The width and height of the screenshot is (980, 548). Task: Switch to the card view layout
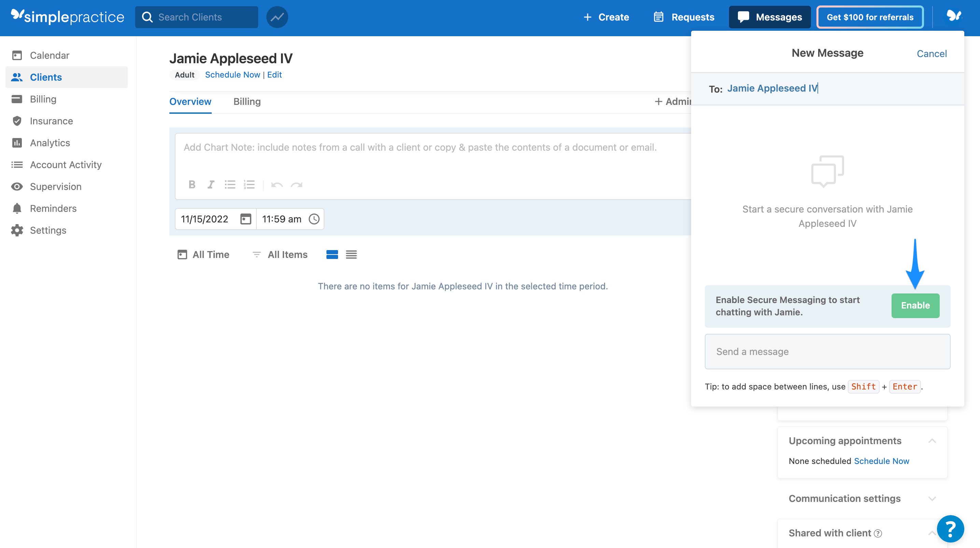click(332, 255)
